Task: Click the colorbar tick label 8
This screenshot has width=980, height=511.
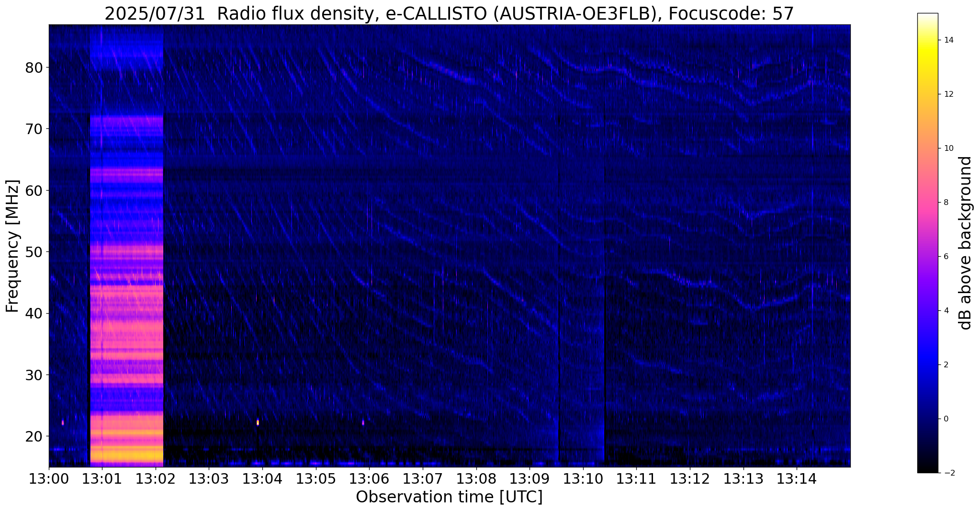Action: click(945, 203)
